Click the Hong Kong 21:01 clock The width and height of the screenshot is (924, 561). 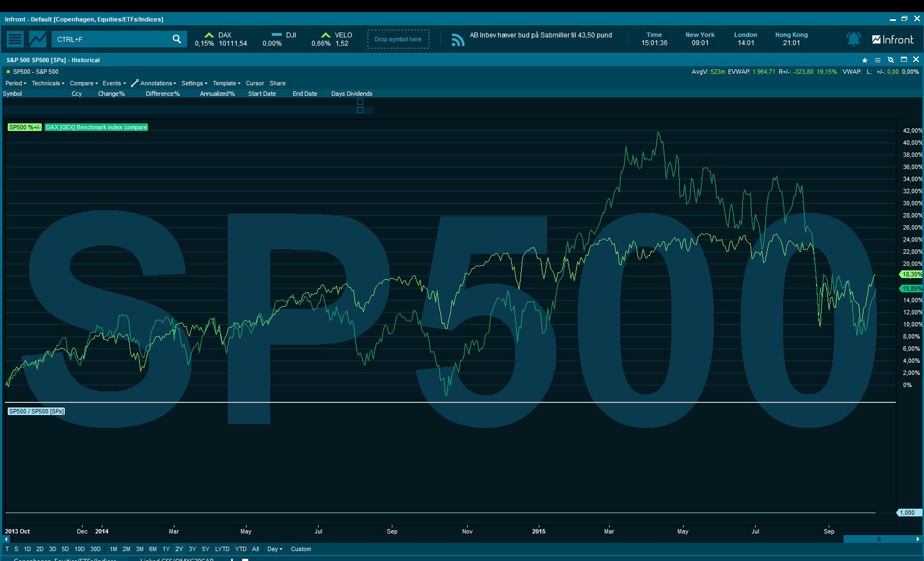pyautogui.click(x=791, y=39)
